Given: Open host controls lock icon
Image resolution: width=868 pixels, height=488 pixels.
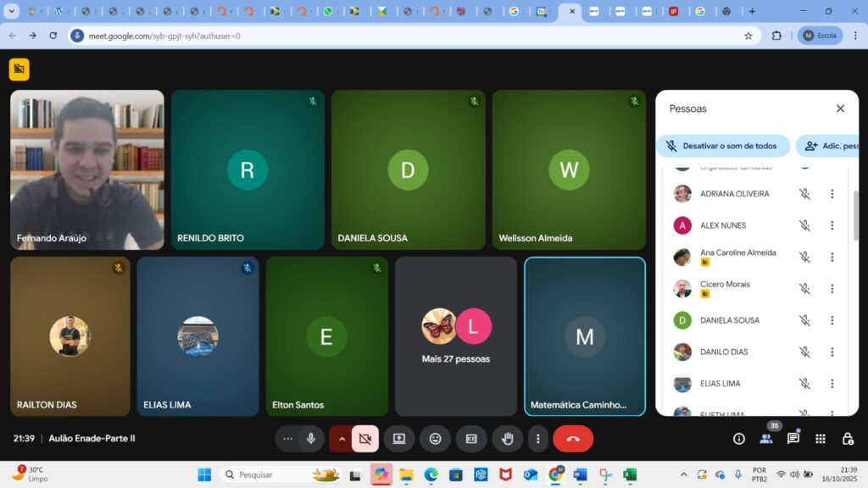Looking at the screenshot, I should pos(848,439).
